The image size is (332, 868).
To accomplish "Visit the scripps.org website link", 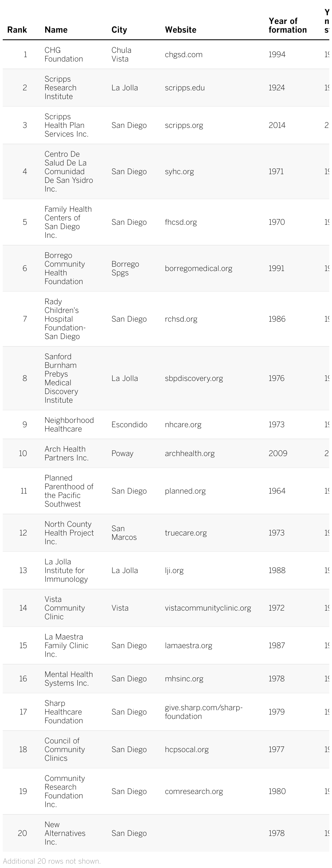I will click(184, 125).
